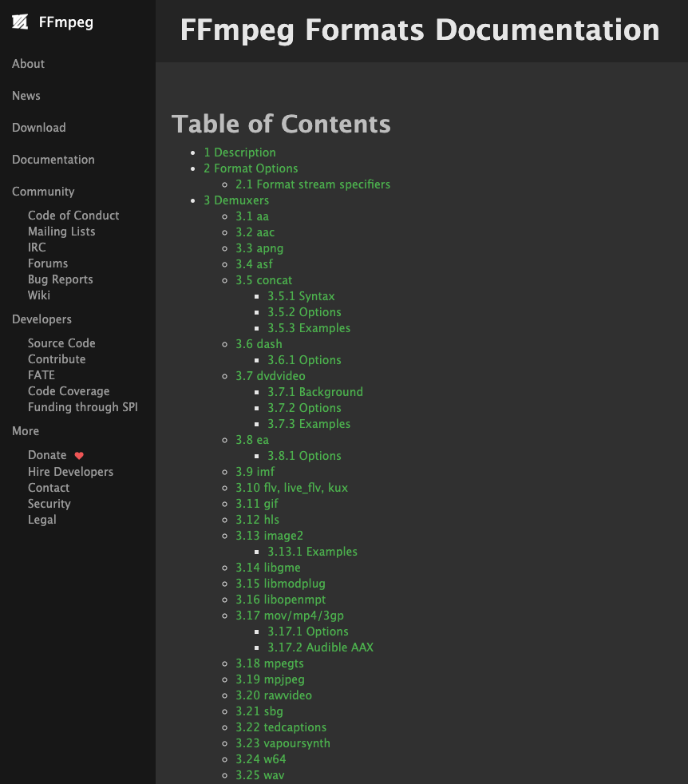
Task: Jump to 2.1 Format stream specifiers
Action: click(x=313, y=184)
